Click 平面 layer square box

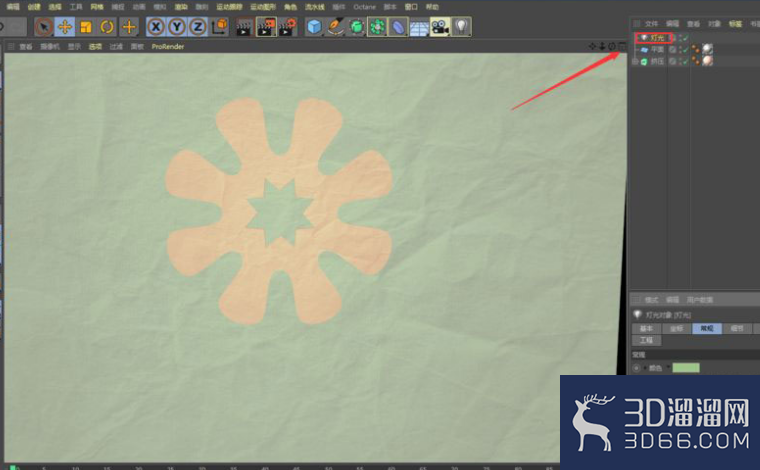click(x=673, y=49)
